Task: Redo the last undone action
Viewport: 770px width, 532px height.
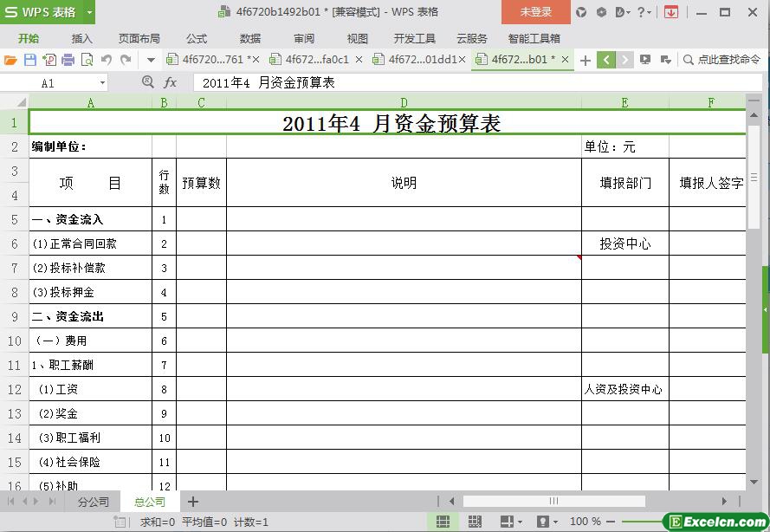Action: pyautogui.click(x=126, y=60)
